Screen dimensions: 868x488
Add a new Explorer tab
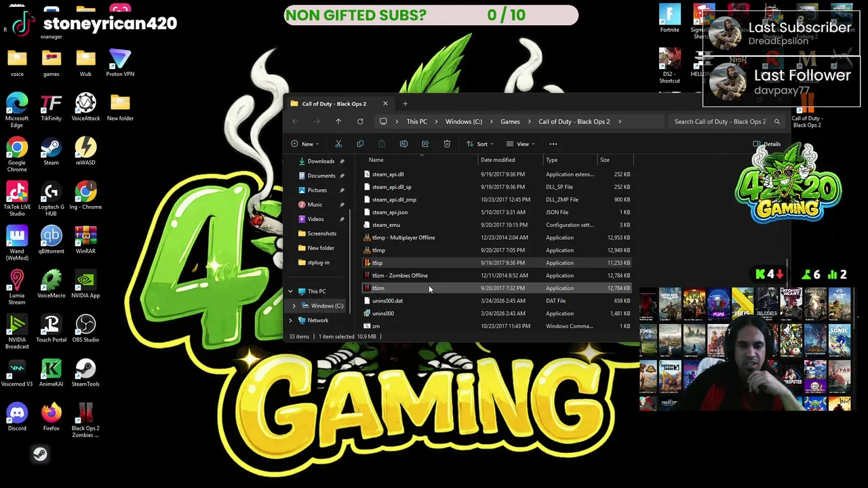coord(405,104)
